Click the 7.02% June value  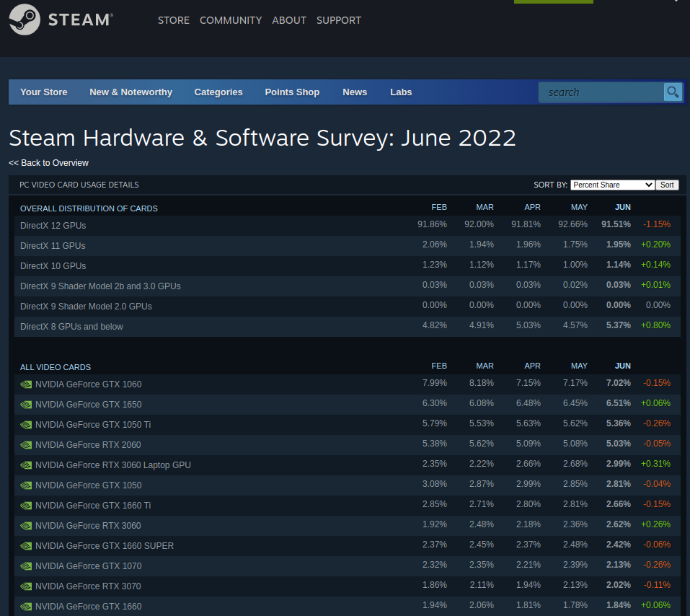point(619,383)
